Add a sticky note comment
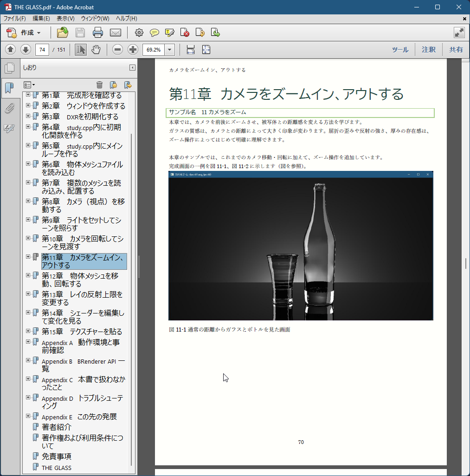The width and height of the screenshot is (470, 476). [x=155, y=33]
